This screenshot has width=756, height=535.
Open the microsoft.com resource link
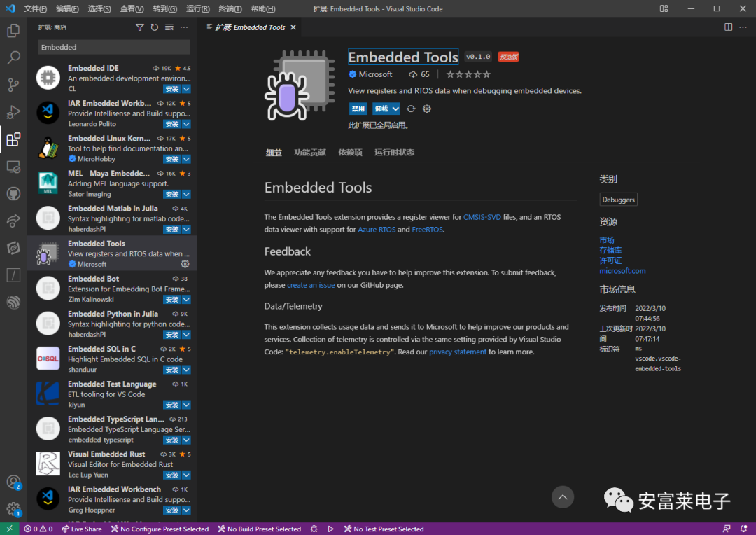tap(622, 271)
